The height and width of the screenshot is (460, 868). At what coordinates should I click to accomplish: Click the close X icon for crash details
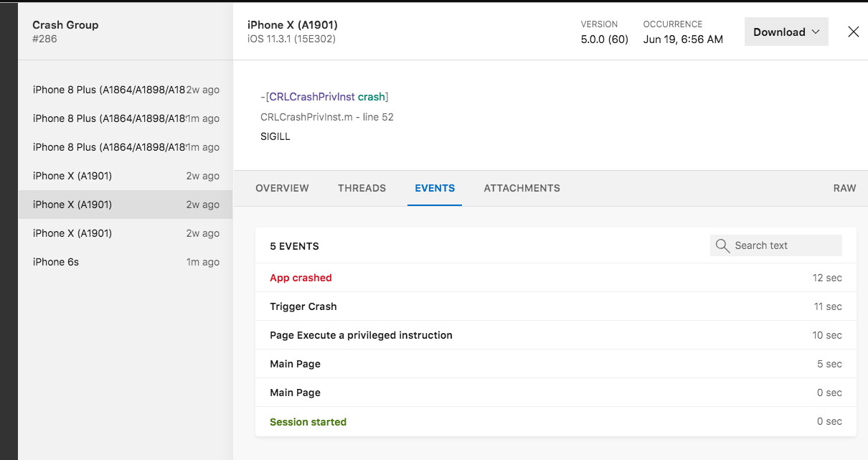(x=853, y=32)
